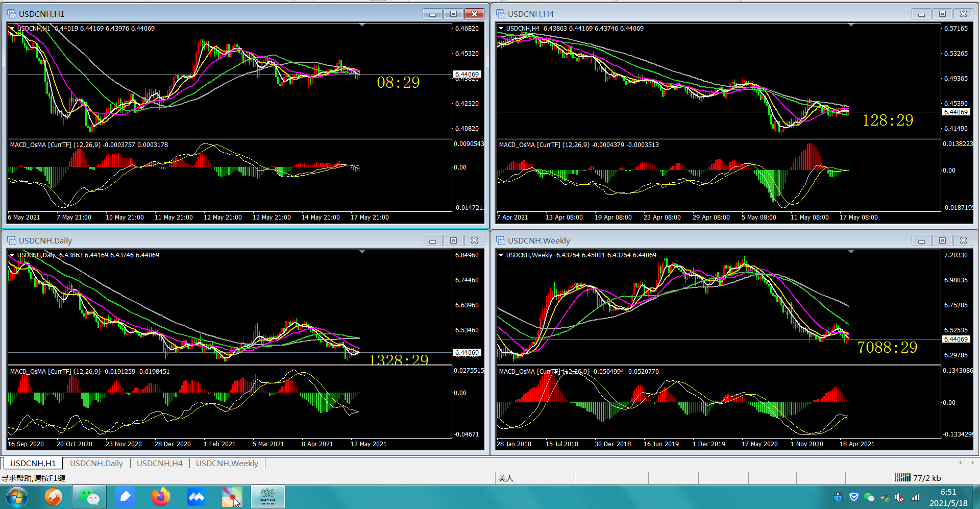Click the 77/2 kb traffic indicator

926,478
